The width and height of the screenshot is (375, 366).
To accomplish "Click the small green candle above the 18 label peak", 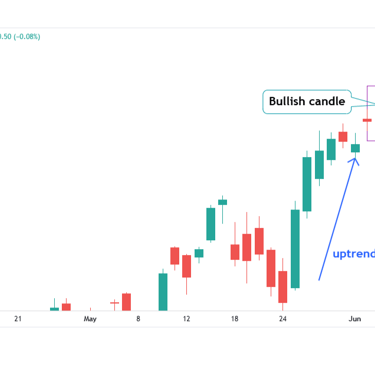I will tap(222, 202).
